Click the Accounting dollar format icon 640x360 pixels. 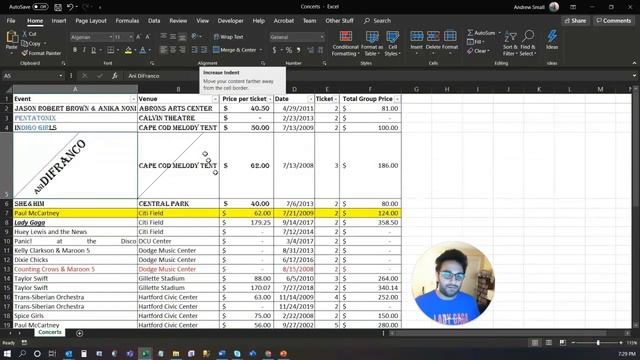point(274,50)
